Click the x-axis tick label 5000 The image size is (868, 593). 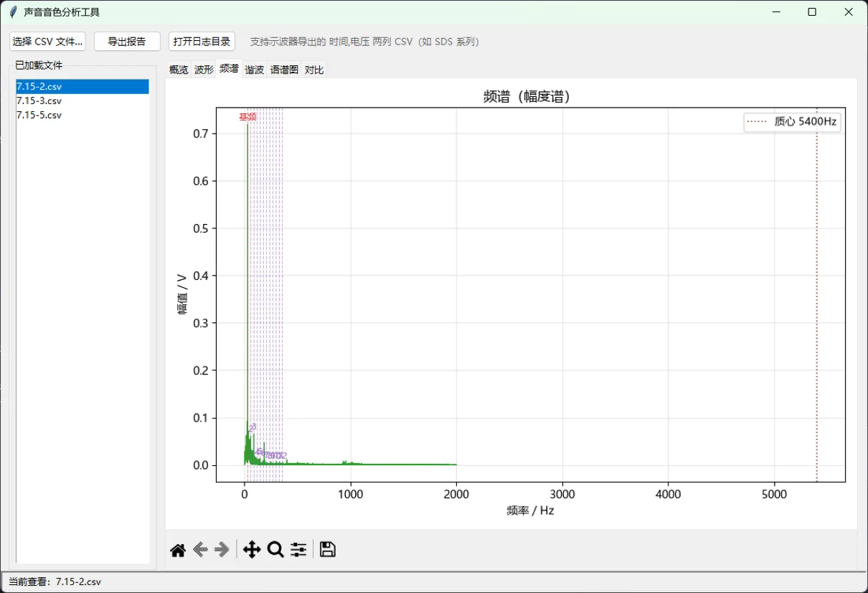click(x=774, y=494)
